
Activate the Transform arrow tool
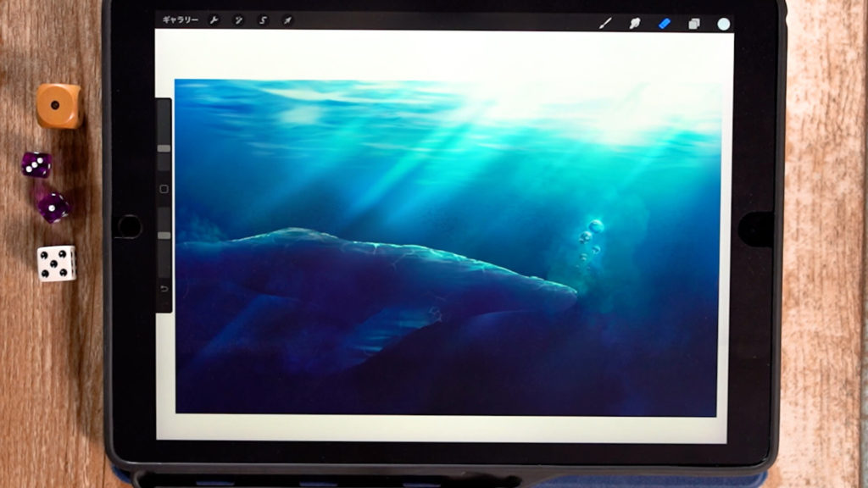pos(287,20)
